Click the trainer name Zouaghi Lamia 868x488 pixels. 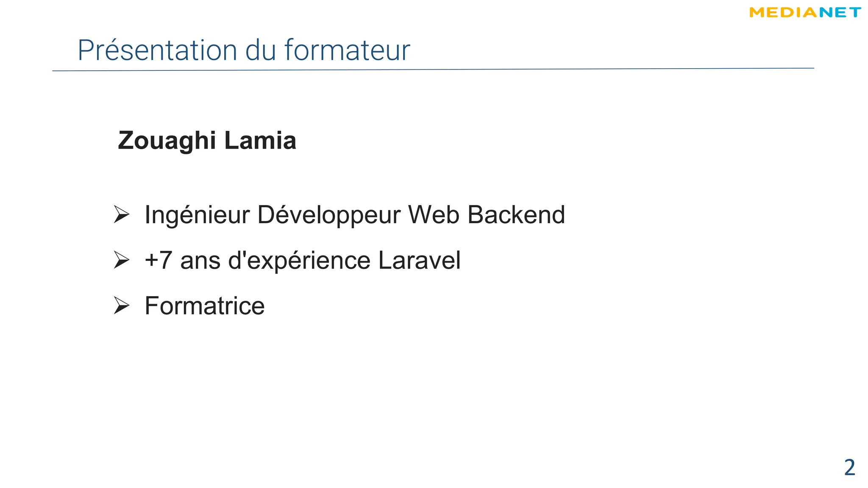[x=207, y=141]
